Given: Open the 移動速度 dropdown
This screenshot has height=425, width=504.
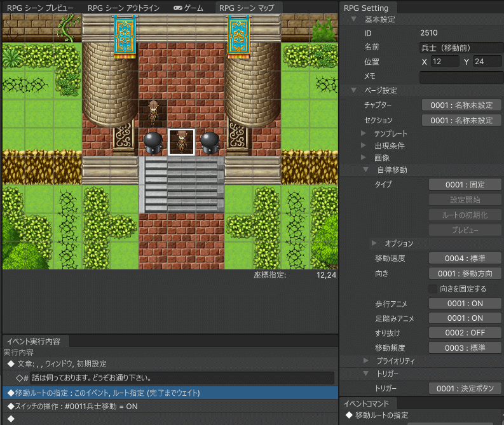Looking at the screenshot, I should 465,259.
